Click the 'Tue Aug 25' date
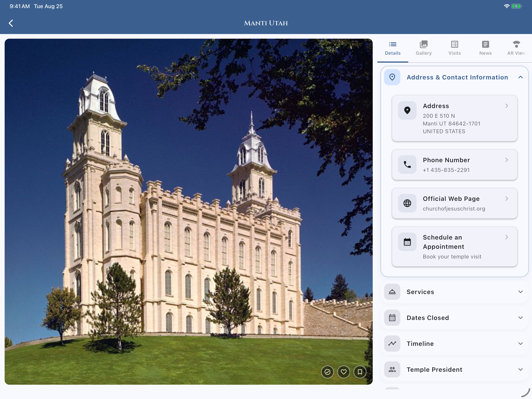The image size is (532, 399). pyautogui.click(x=48, y=6)
